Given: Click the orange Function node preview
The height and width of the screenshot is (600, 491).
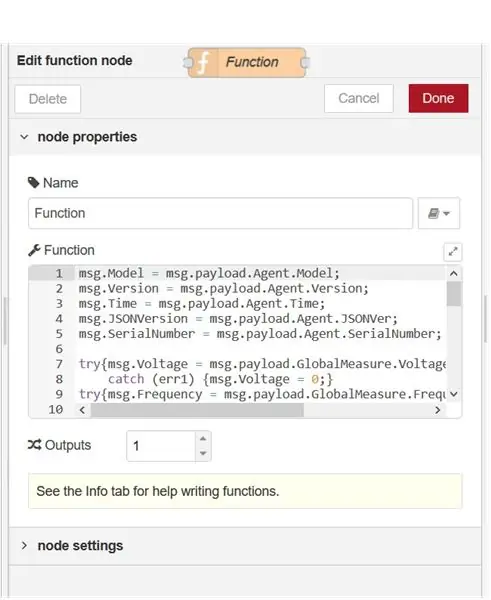Looking at the screenshot, I should pos(247,62).
